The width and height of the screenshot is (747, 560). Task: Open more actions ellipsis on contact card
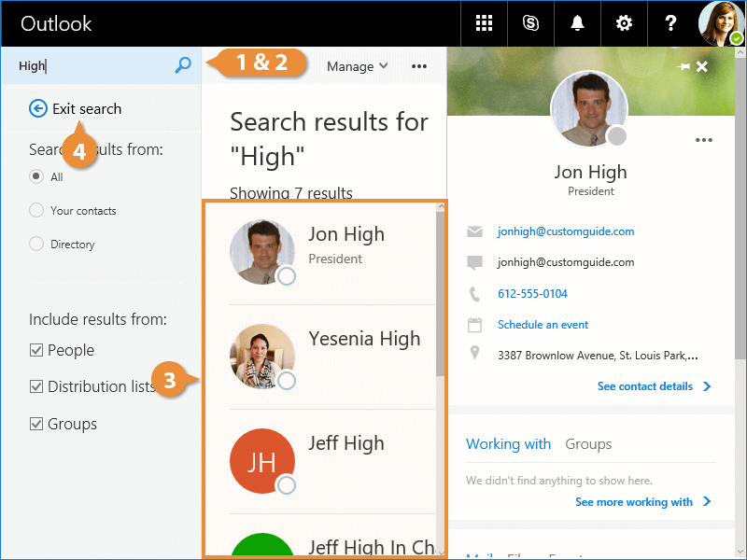[x=704, y=140]
